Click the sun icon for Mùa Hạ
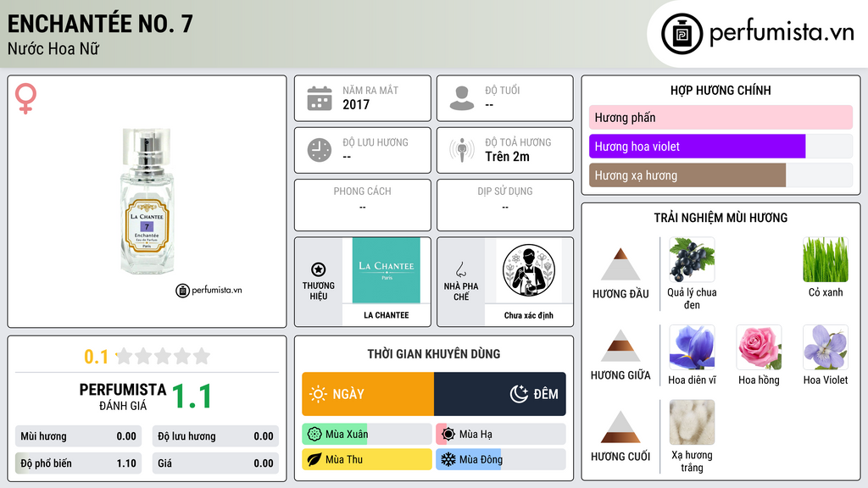868x488 pixels. tap(448, 435)
